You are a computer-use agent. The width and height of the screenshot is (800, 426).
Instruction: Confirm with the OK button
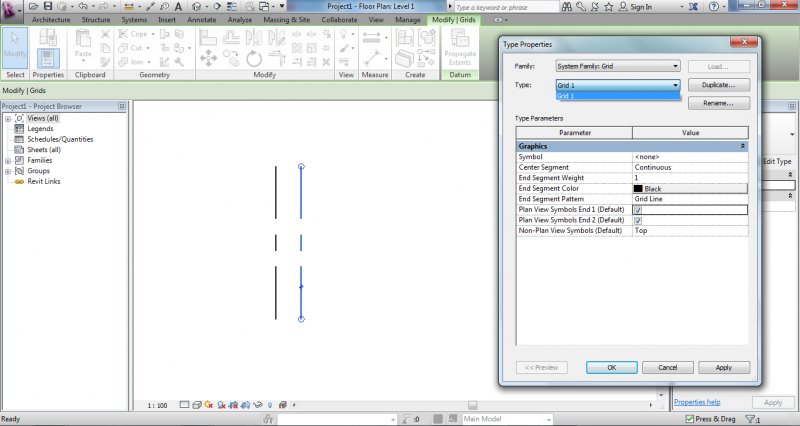click(x=612, y=367)
